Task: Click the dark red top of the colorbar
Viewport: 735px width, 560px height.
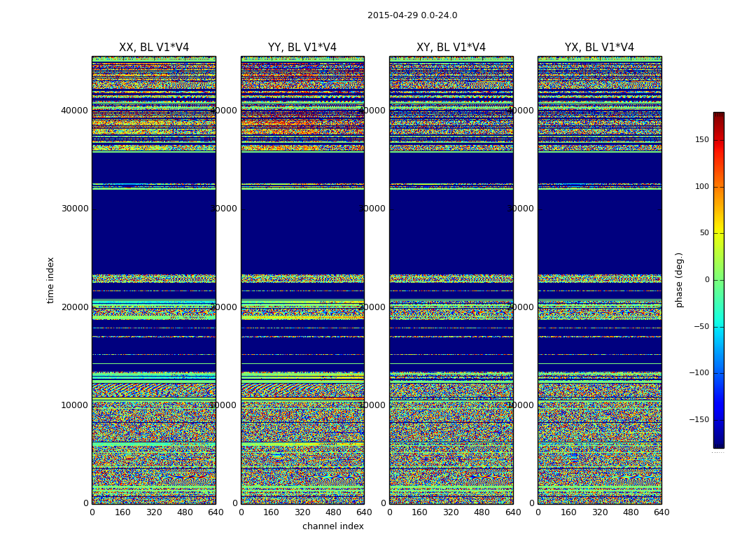Action: tap(718, 116)
